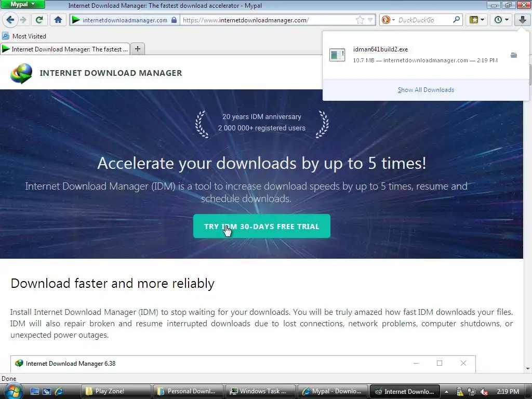The width and height of the screenshot is (532, 399).
Task: Click the padlock security icon
Action: pyautogui.click(x=174, y=20)
